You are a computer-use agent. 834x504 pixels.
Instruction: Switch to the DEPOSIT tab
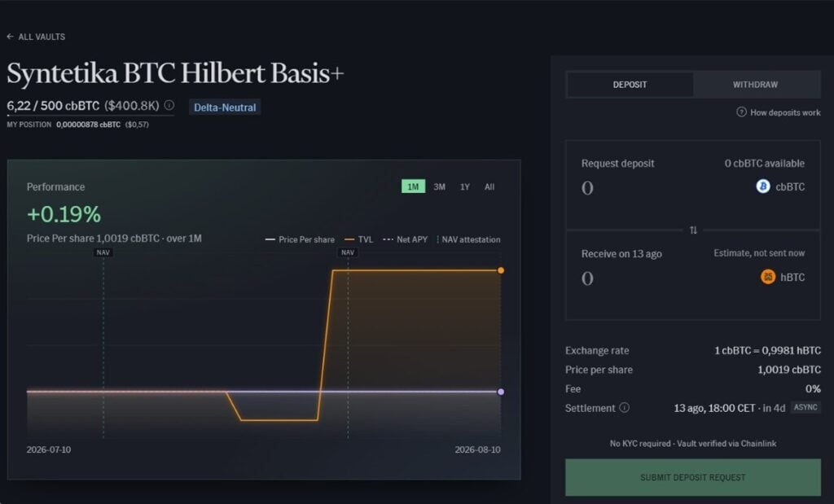[x=630, y=85]
